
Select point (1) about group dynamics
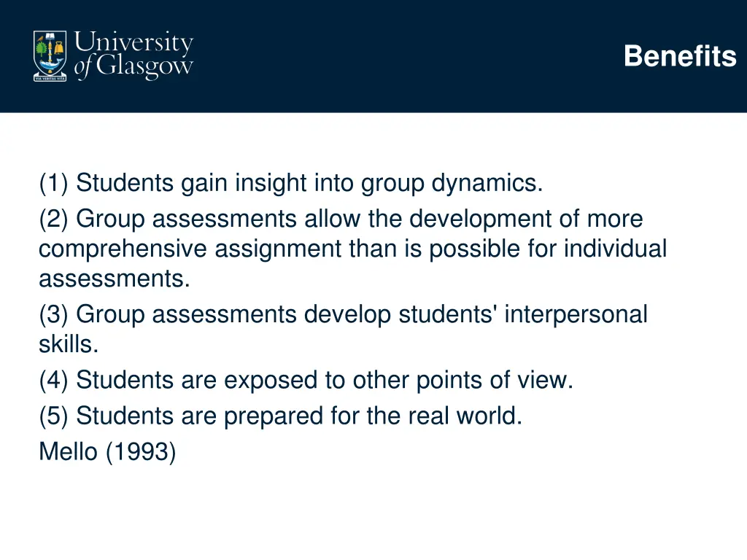click(290, 183)
